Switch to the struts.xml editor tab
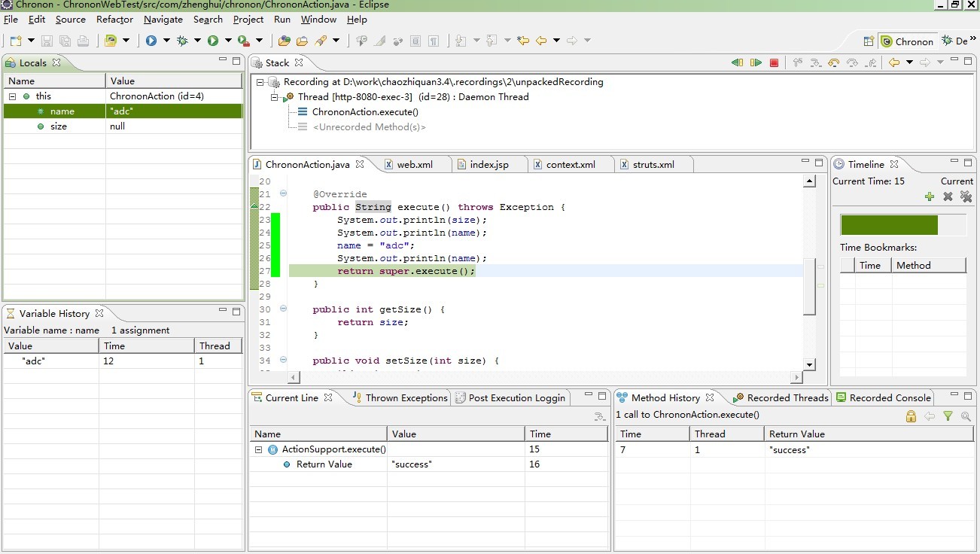The height and width of the screenshot is (554, 980). click(x=653, y=165)
